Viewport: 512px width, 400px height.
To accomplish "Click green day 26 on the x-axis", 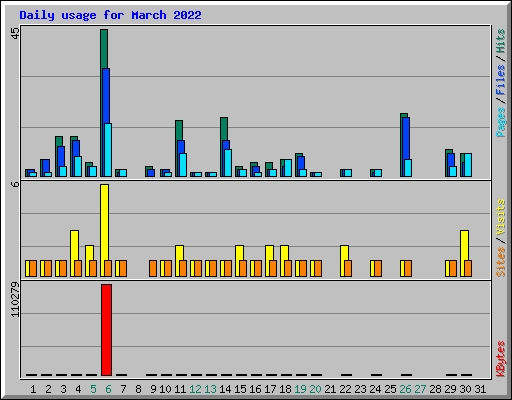I will pyautogui.click(x=405, y=389).
